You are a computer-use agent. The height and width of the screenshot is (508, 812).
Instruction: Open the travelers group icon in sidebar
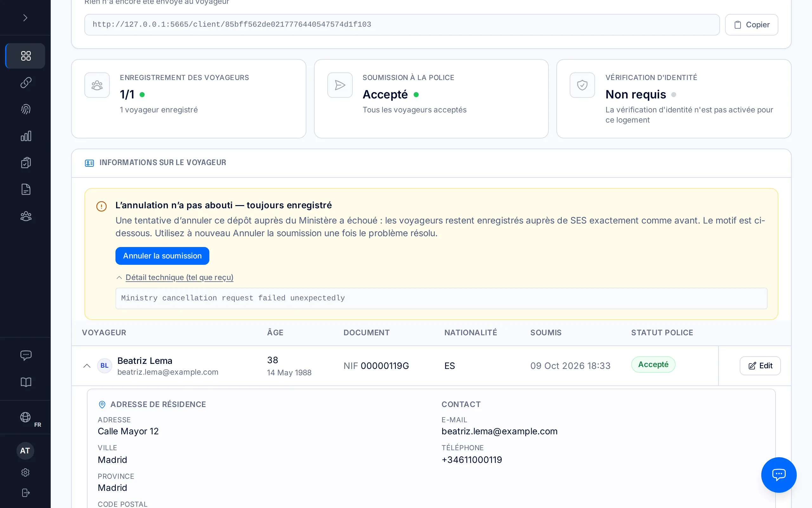[x=25, y=216]
